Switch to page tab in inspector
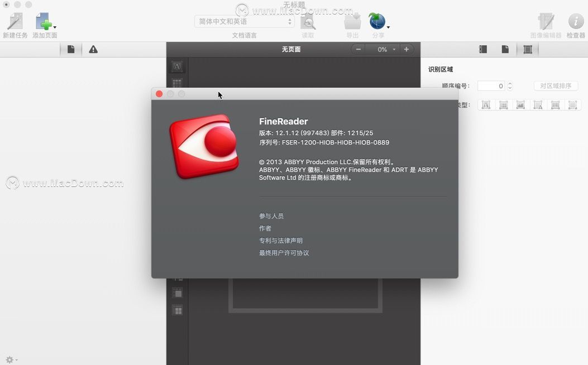 tap(505, 49)
